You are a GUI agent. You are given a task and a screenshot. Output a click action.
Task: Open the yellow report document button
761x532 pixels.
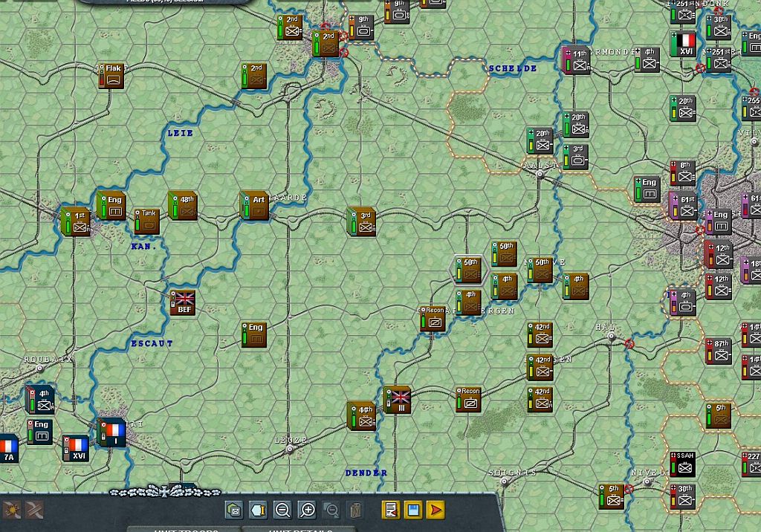pyautogui.click(x=391, y=510)
